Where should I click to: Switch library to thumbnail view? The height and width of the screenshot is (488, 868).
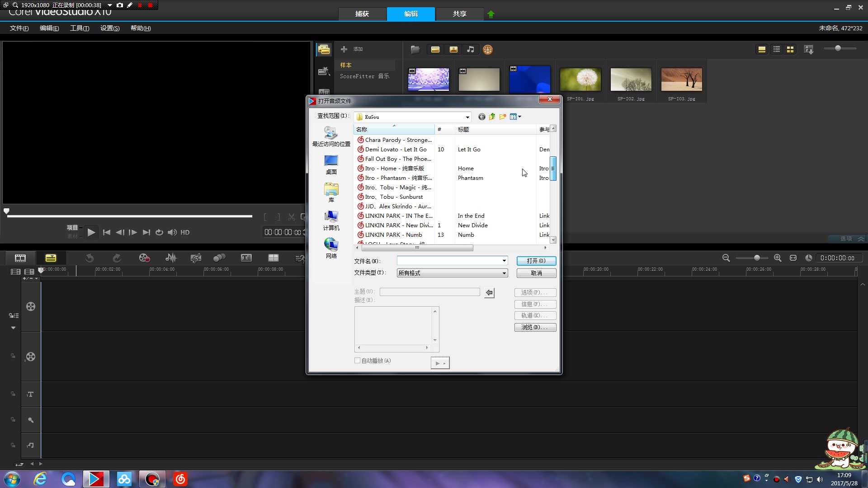point(790,49)
